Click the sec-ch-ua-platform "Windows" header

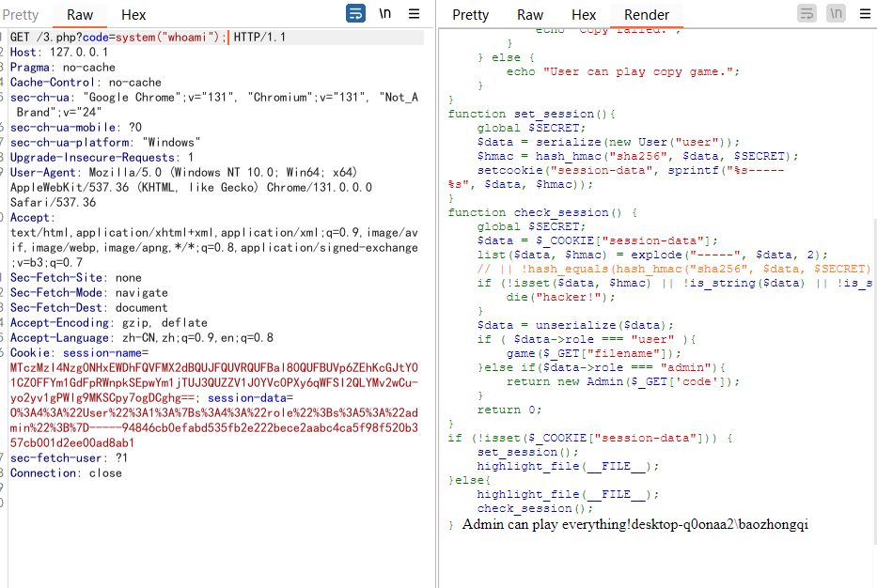click(105, 143)
